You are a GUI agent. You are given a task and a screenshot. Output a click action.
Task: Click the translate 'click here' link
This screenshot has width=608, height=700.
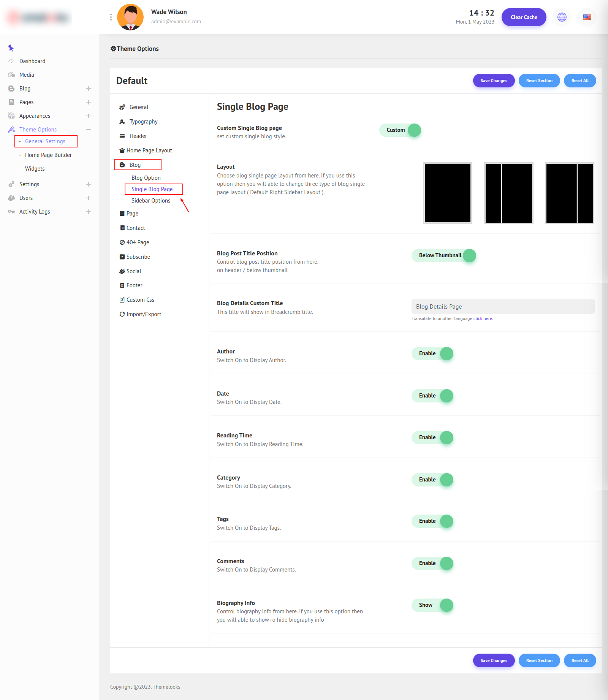pos(483,318)
